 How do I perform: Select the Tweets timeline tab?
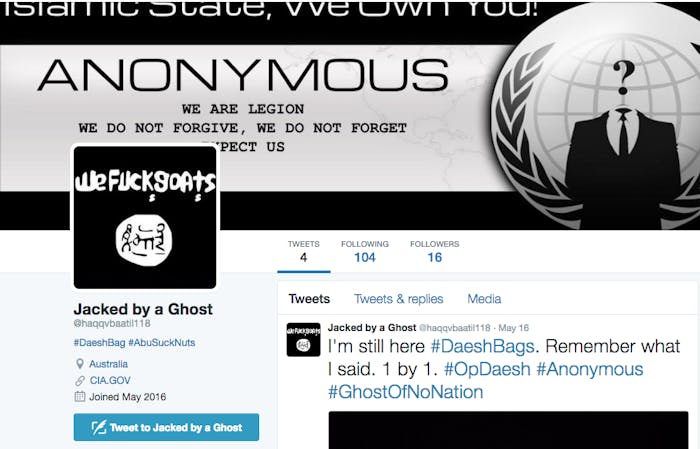click(309, 299)
